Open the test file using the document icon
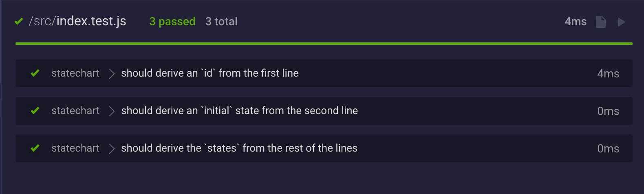Image resolution: width=644 pixels, height=194 pixels. 600,22
